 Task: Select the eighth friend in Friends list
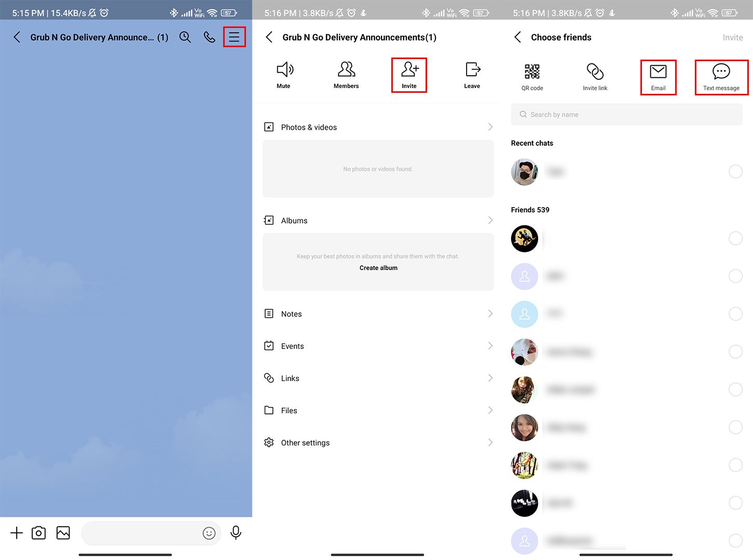[x=735, y=503]
